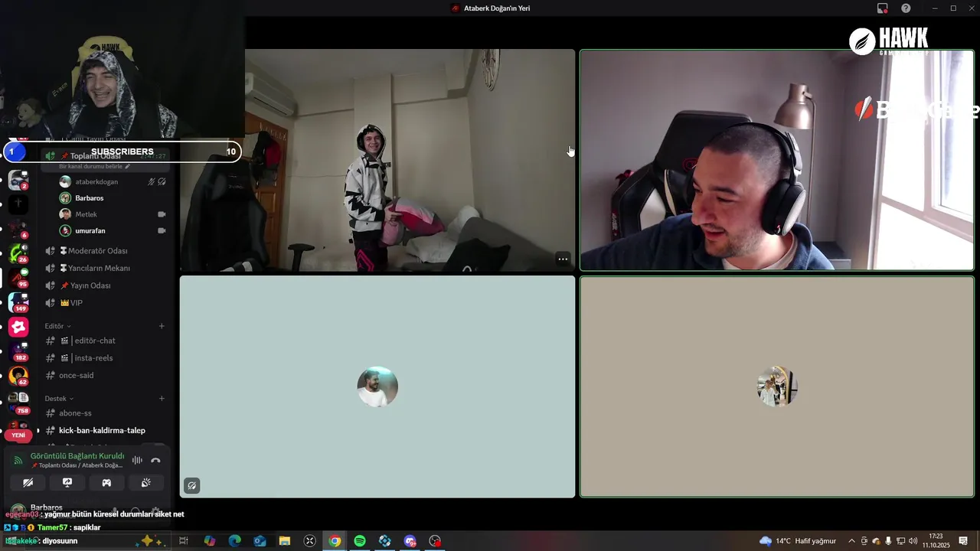The height and width of the screenshot is (551, 980).
Task: Open File Explorer from the taskbar
Action: (285, 541)
